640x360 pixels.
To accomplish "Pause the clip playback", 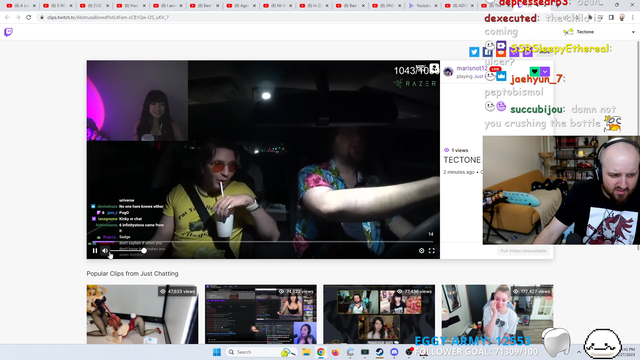I will point(95,251).
